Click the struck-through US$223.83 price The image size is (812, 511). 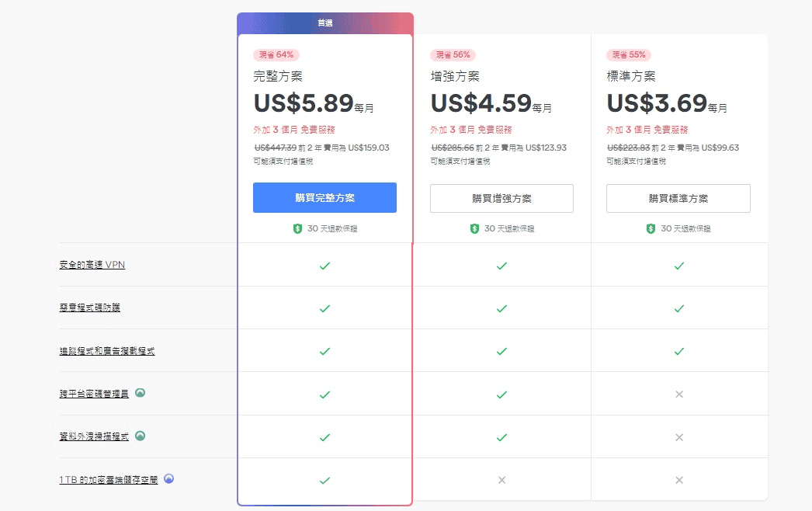pyautogui.click(x=628, y=148)
